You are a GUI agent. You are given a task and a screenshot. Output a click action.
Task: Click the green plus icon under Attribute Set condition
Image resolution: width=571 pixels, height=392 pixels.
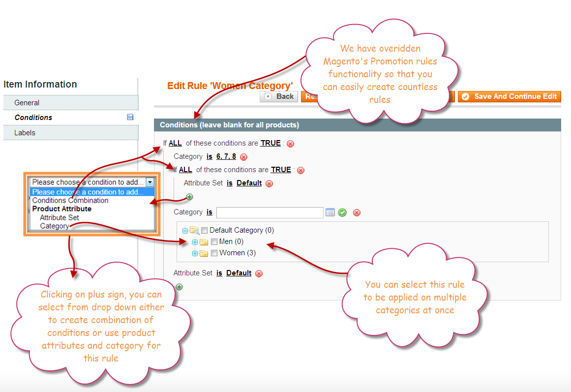(x=190, y=196)
